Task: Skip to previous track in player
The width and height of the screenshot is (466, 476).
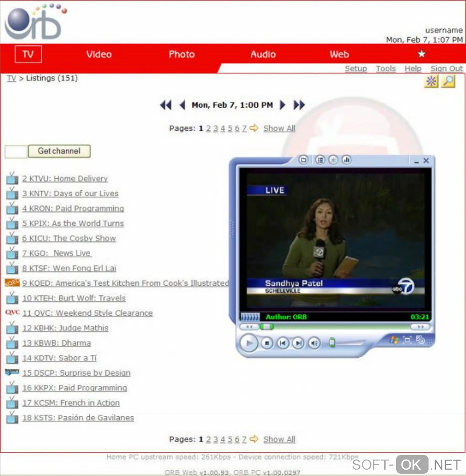Action: [283, 343]
